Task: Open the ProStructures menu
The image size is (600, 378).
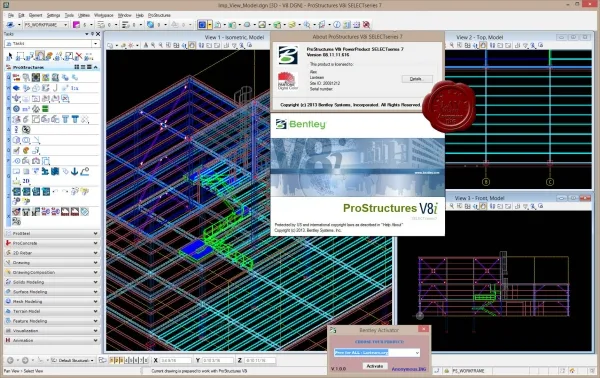Action: (x=159, y=15)
